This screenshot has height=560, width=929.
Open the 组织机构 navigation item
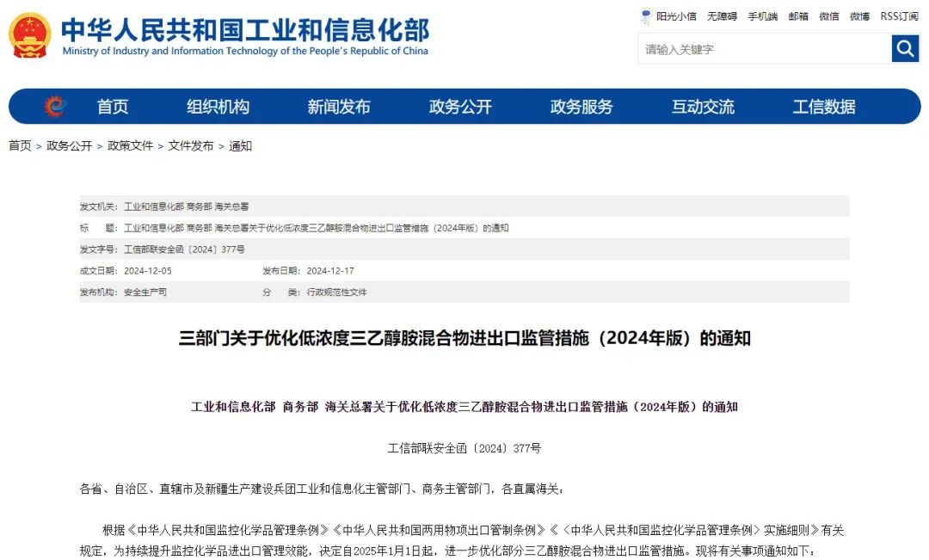point(218,107)
